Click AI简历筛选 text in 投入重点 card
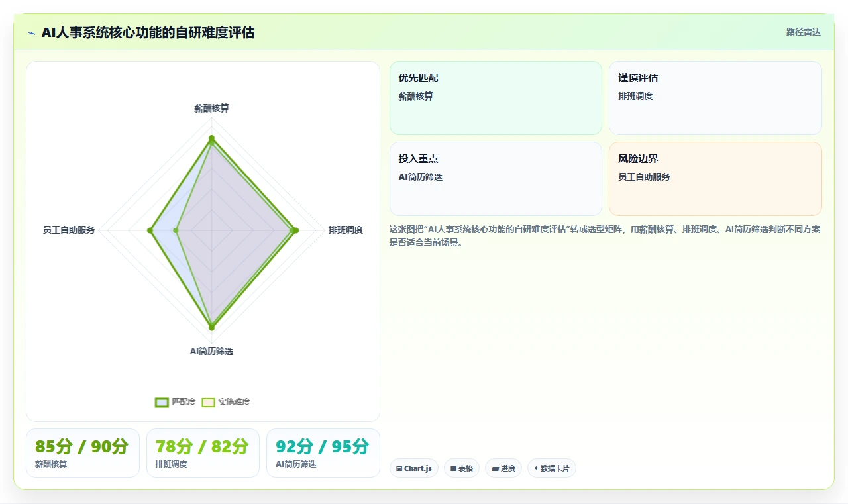This screenshot has width=848, height=504. (421, 177)
